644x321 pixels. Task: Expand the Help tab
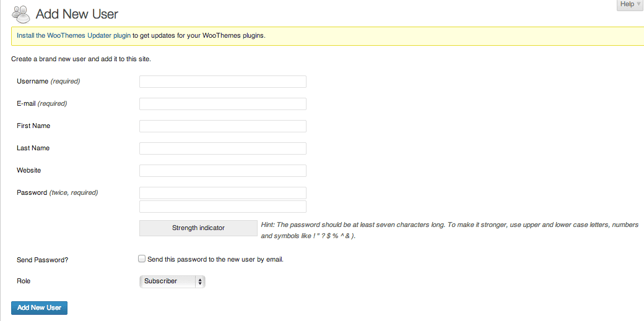[x=630, y=5]
